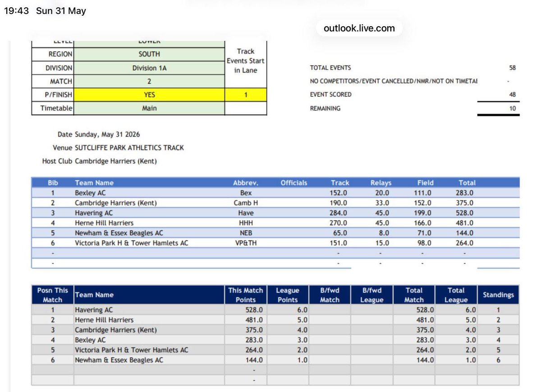Viewport: 541px width, 392px height.
Task: Click the Total Match header
Action: pos(414,295)
